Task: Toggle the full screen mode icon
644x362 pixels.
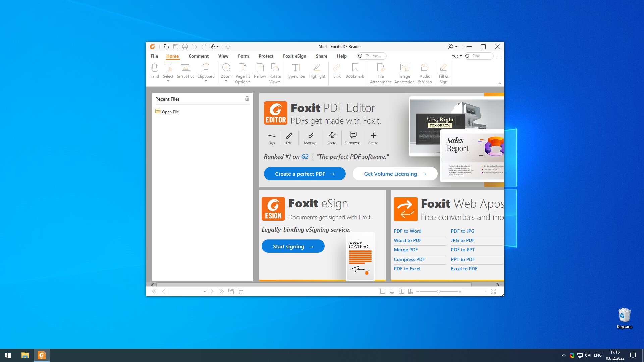Action: pos(493,291)
